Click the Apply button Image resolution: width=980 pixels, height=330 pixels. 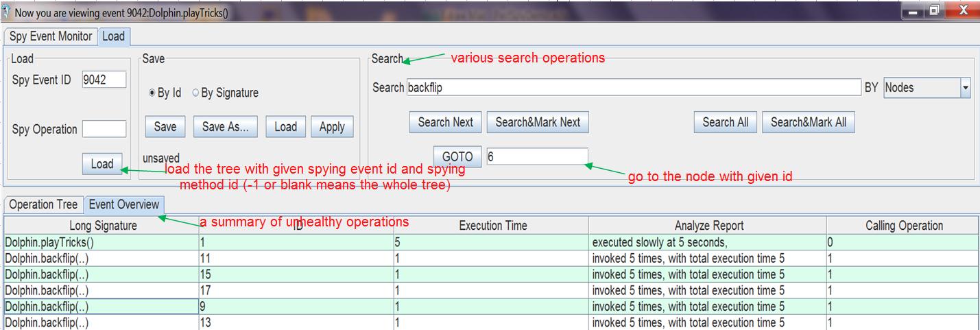(x=332, y=126)
